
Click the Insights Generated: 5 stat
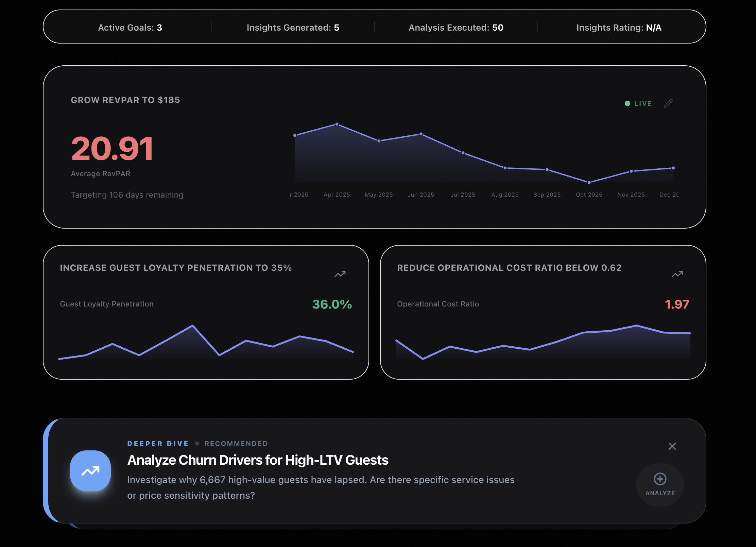pyautogui.click(x=293, y=28)
